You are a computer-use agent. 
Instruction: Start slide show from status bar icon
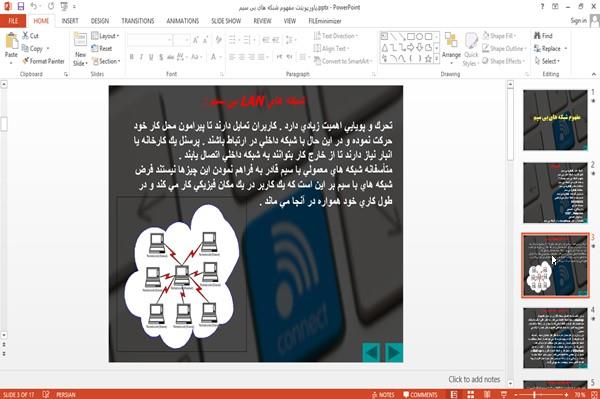click(504, 394)
